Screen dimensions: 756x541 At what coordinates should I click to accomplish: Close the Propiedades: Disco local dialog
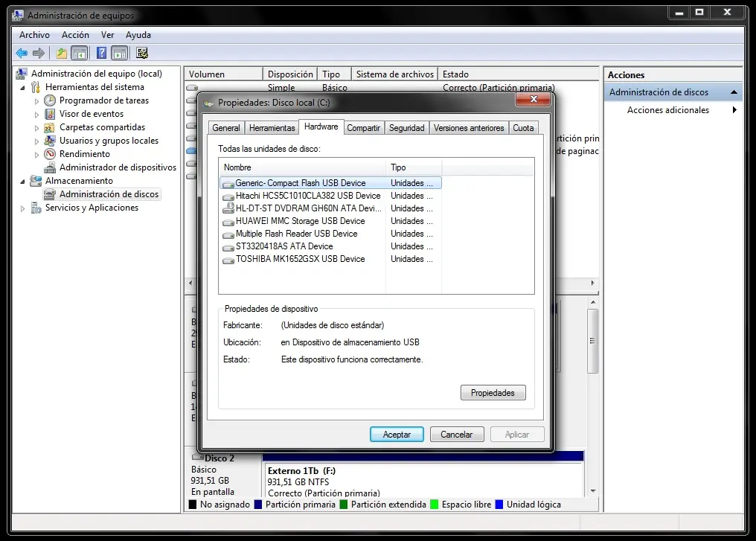tap(534, 99)
